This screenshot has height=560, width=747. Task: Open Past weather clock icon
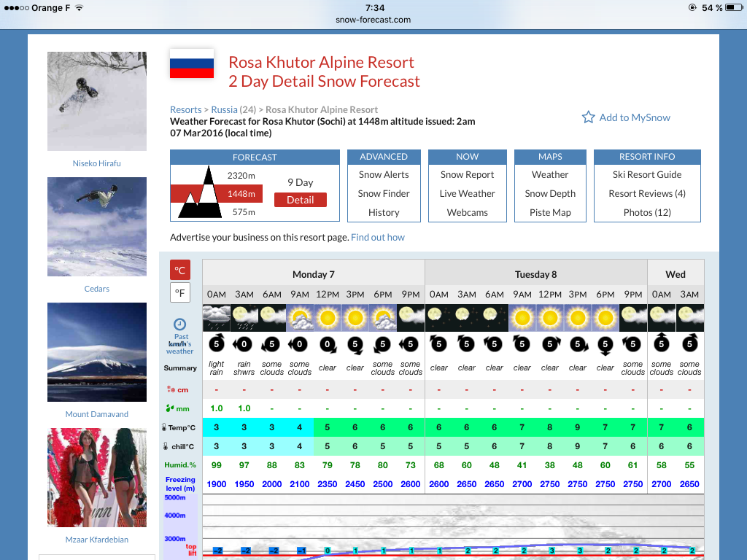(x=179, y=324)
